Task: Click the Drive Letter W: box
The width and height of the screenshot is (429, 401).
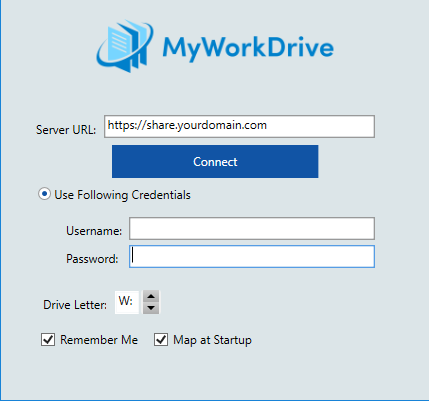Action: point(127,302)
